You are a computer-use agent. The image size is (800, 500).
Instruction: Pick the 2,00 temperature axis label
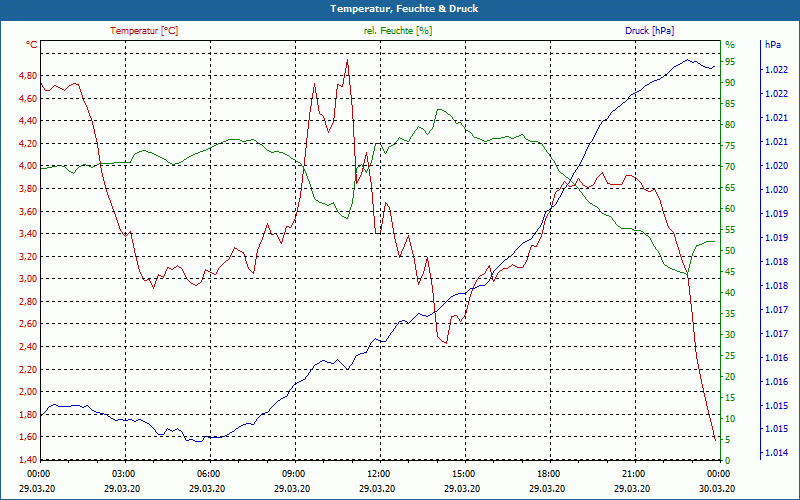coord(28,391)
